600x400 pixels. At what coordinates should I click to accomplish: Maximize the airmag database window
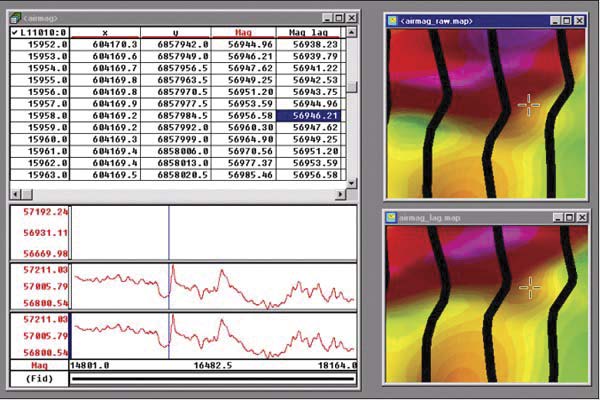339,18
